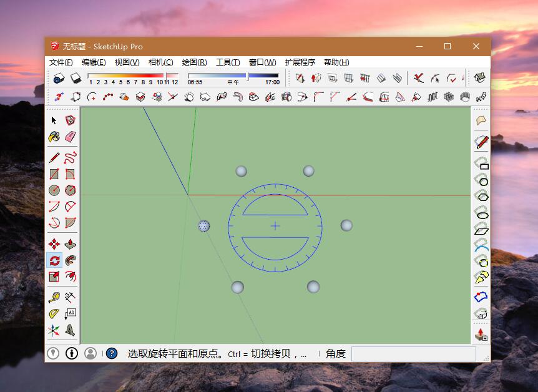Select the Text label tool
This screenshot has width=538, height=392.
click(70, 314)
